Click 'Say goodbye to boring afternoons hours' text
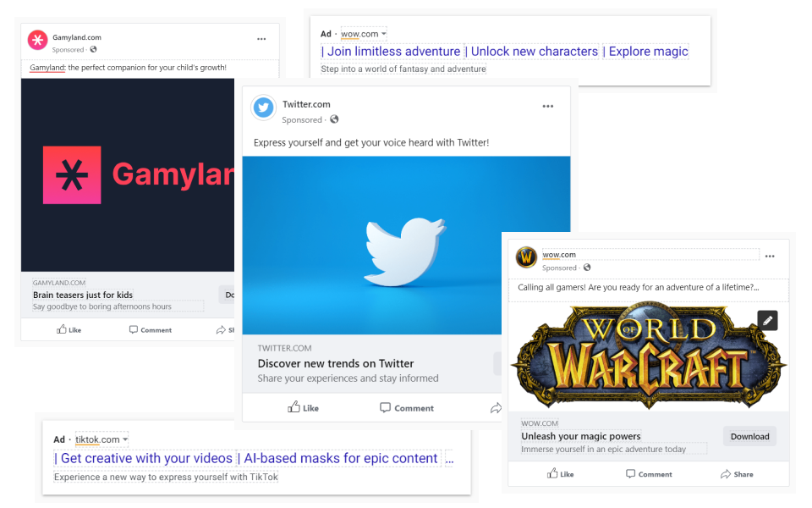Viewport: 812px width, 508px height. (x=102, y=306)
